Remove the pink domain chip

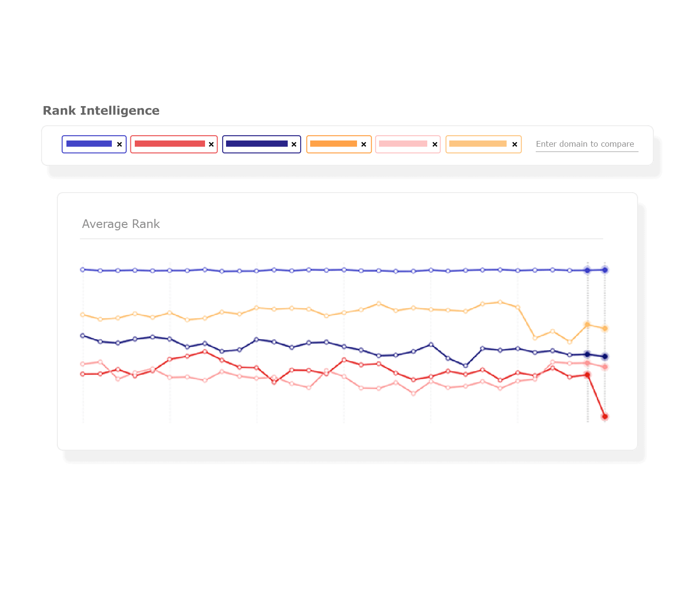435,144
